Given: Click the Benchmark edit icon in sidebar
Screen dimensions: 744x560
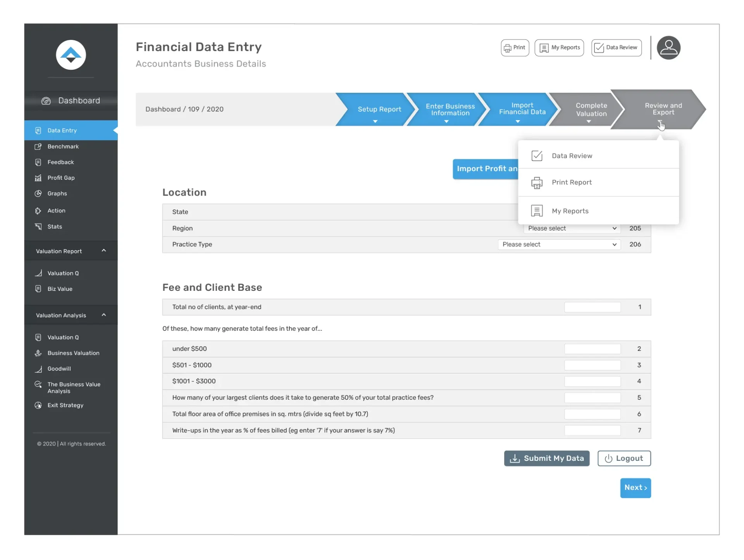Looking at the screenshot, I should (38, 146).
